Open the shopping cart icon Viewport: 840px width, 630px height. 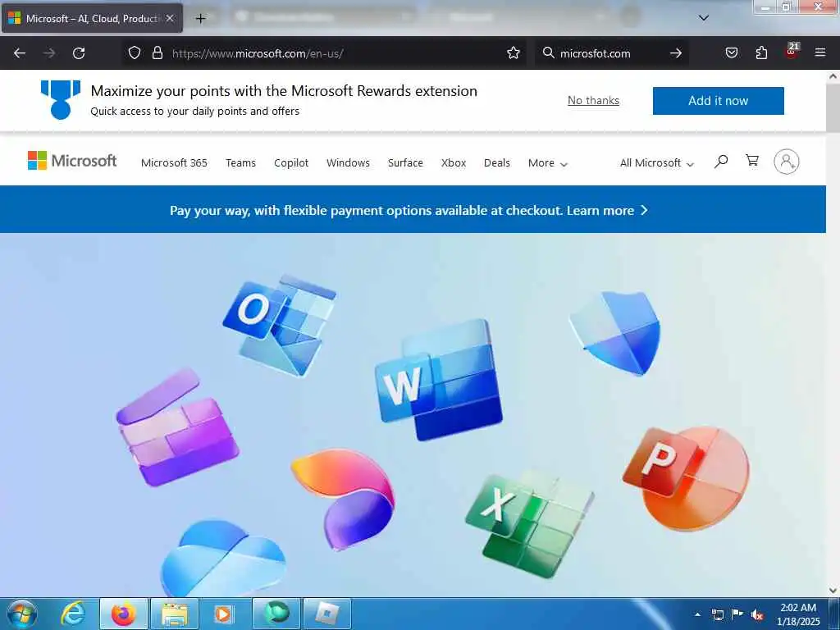[752, 160]
